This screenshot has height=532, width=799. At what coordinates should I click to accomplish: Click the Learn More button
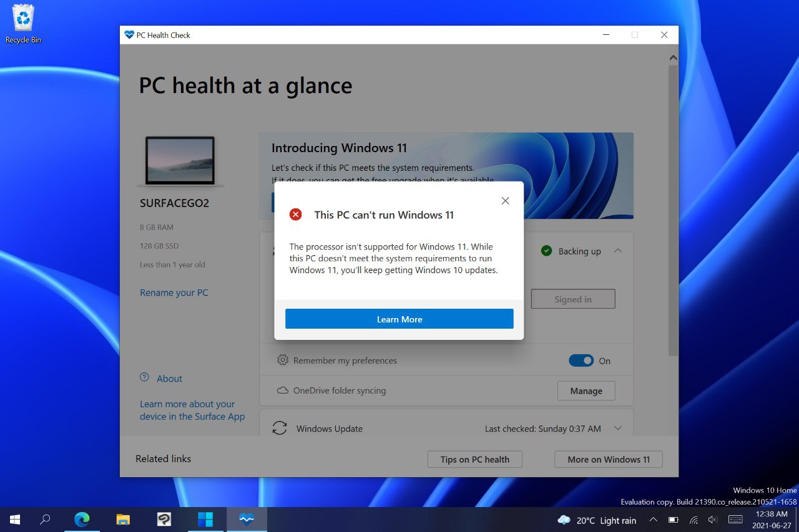(x=399, y=319)
